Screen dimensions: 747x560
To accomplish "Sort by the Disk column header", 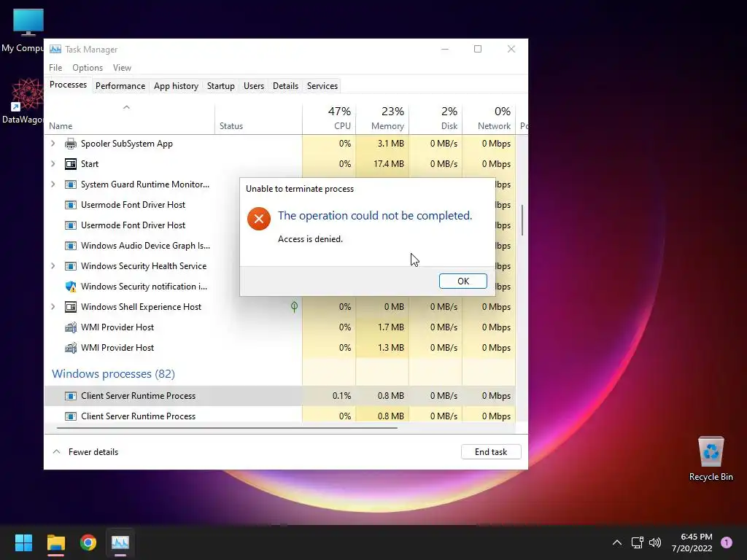I will coord(436,118).
